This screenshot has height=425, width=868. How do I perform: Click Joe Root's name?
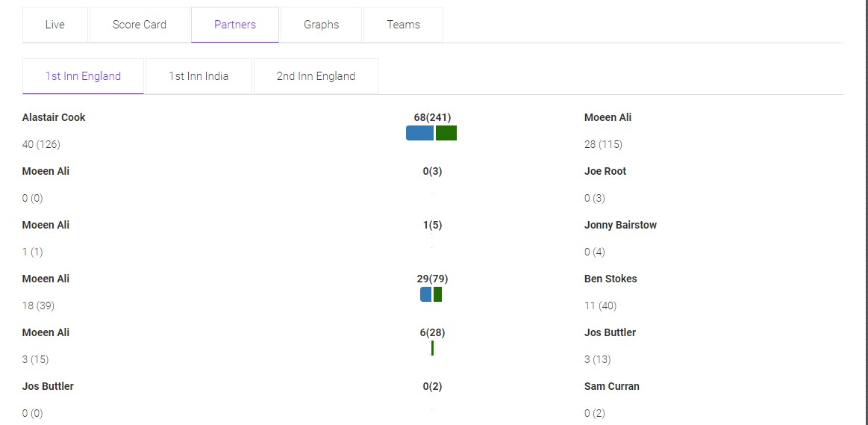click(x=605, y=171)
